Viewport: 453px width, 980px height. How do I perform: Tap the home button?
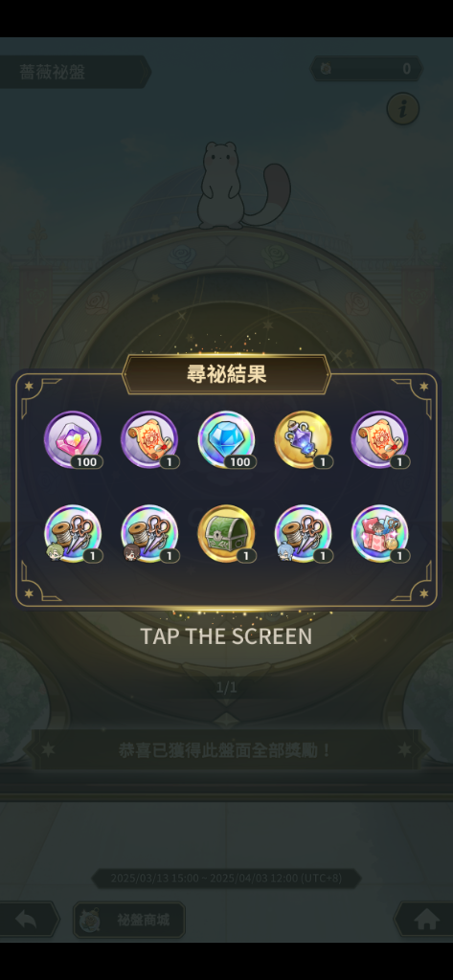tap(425, 920)
